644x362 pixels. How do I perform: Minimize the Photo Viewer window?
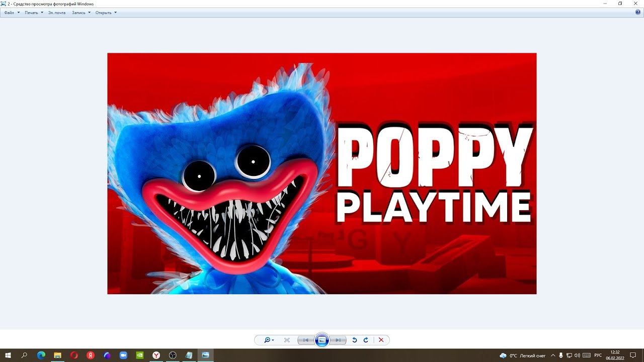click(x=605, y=4)
